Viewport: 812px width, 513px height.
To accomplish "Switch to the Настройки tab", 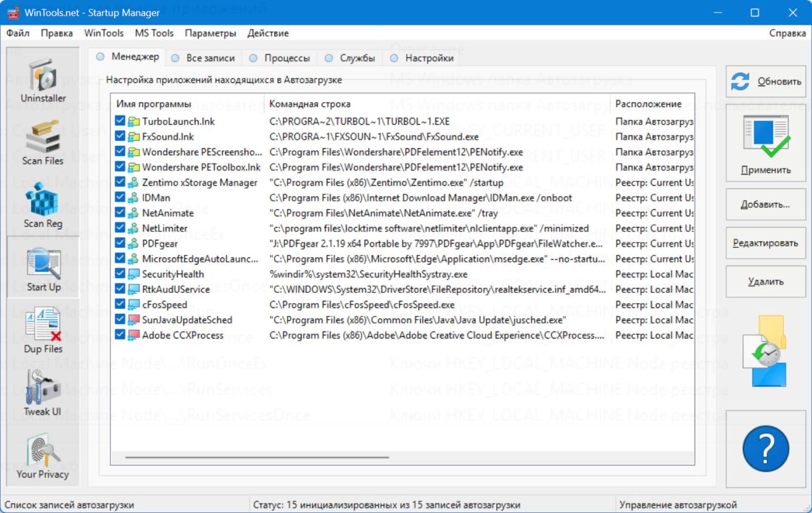I will [x=422, y=58].
